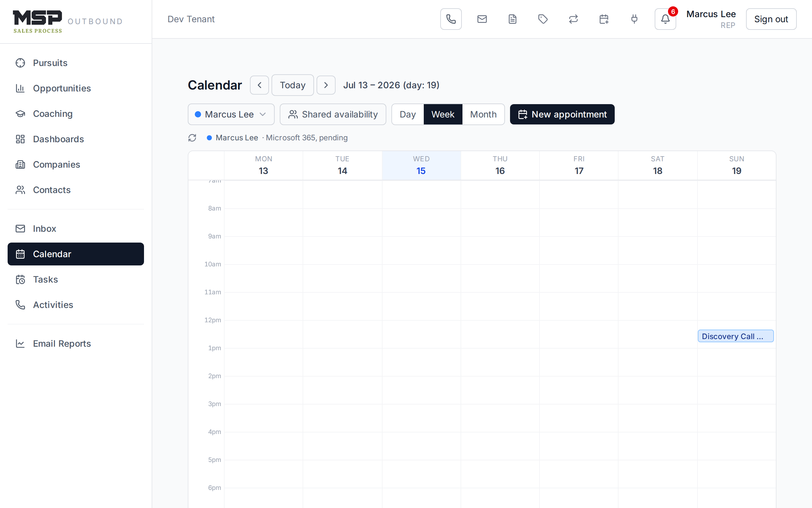
Task: Open notifications bell with 6 badge
Action: tap(665, 19)
